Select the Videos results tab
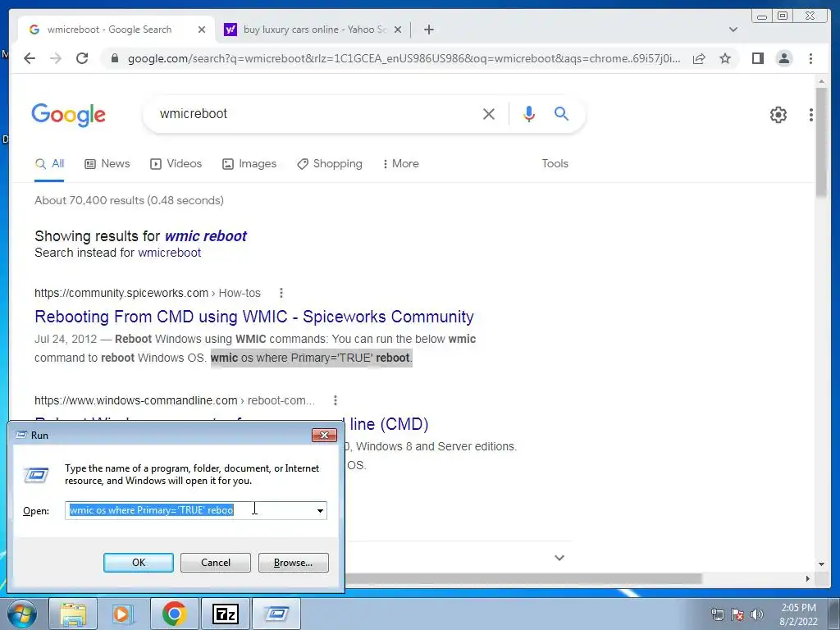840x630 pixels. (176, 163)
